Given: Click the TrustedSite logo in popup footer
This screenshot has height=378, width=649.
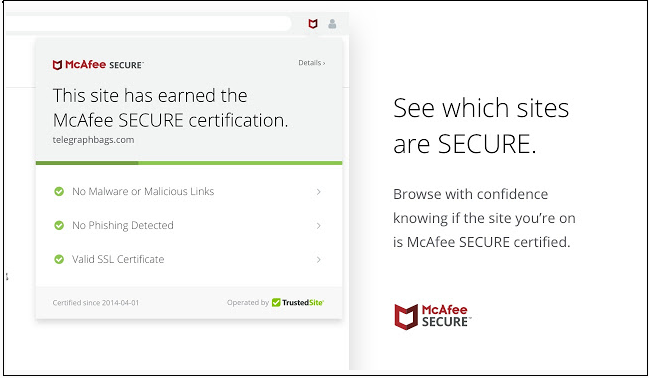Looking at the screenshot, I should [298, 303].
